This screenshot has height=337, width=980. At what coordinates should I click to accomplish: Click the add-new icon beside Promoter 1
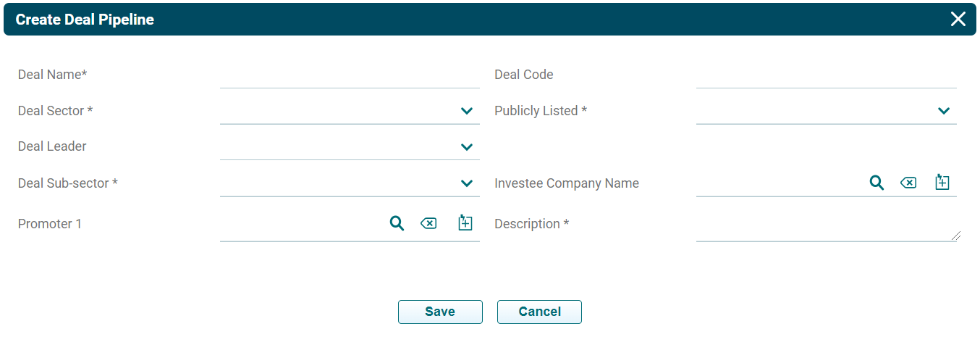point(465,222)
